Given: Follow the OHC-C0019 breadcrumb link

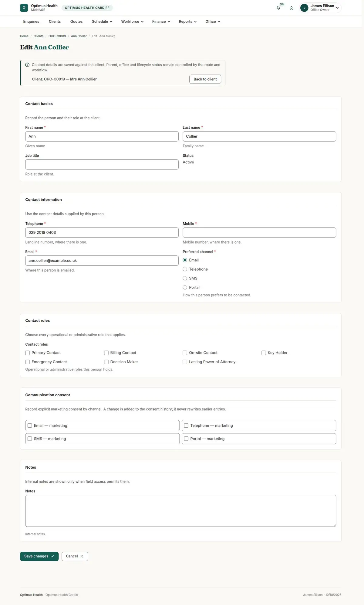Looking at the screenshot, I should (57, 36).
